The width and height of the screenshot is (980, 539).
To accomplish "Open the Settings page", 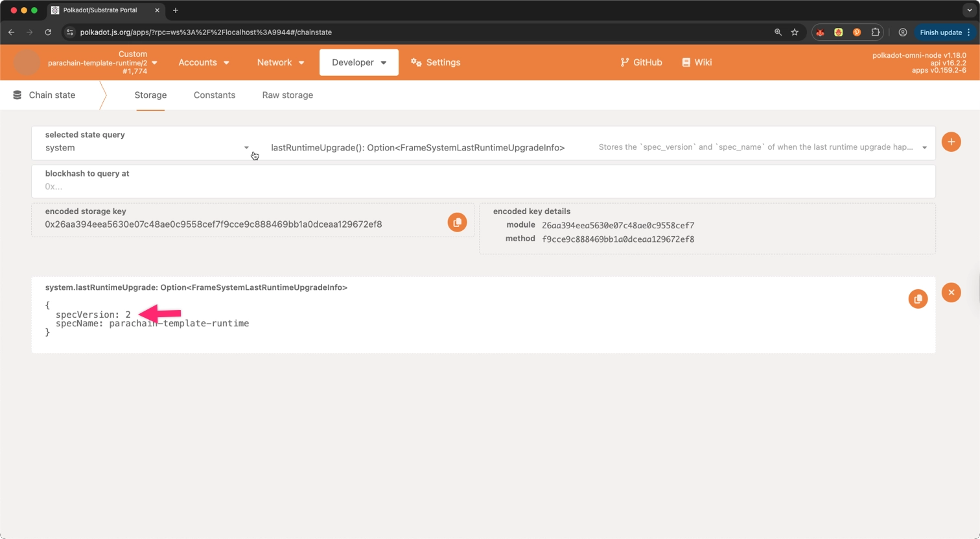I will pyautogui.click(x=436, y=62).
